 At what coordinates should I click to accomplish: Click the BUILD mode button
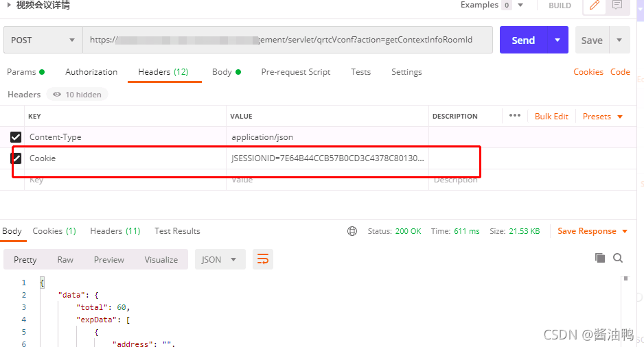coord(560,5)
